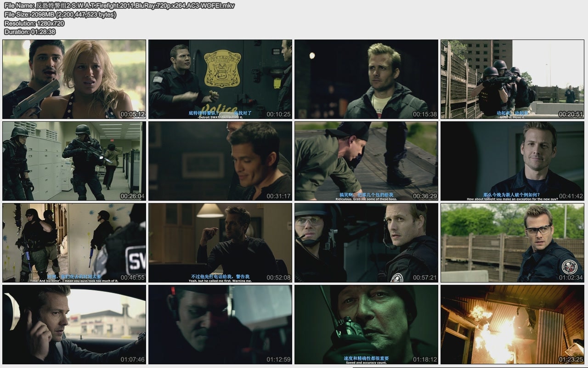The width and height of the screenshot is (588, 368).
Task: Open the frame timestamped 00:57:21
Action: (366, 243)
